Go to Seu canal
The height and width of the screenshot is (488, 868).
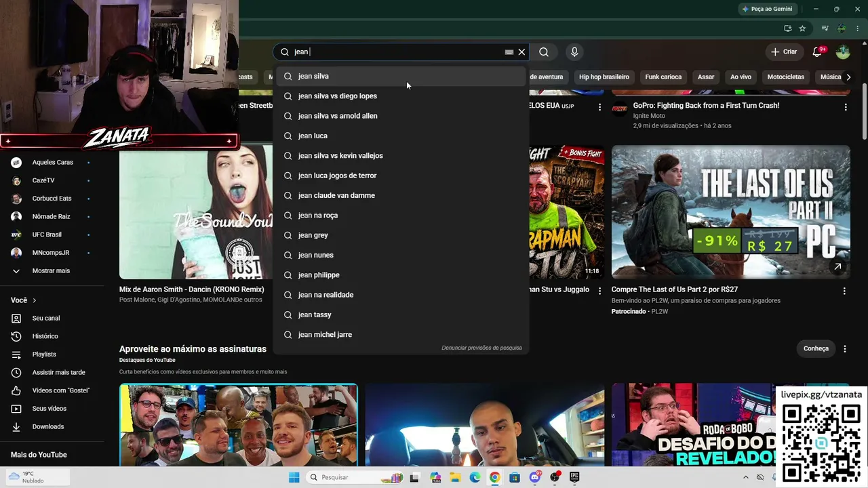46,318
